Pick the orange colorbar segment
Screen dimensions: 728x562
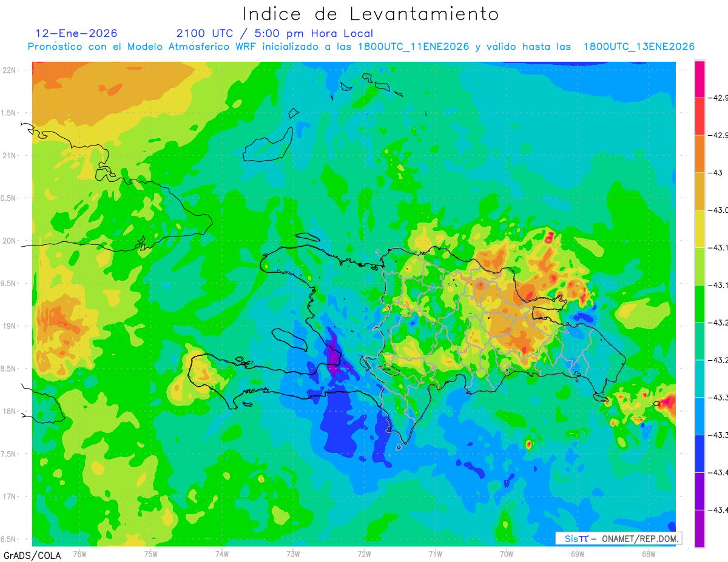[x=699, y=154]
